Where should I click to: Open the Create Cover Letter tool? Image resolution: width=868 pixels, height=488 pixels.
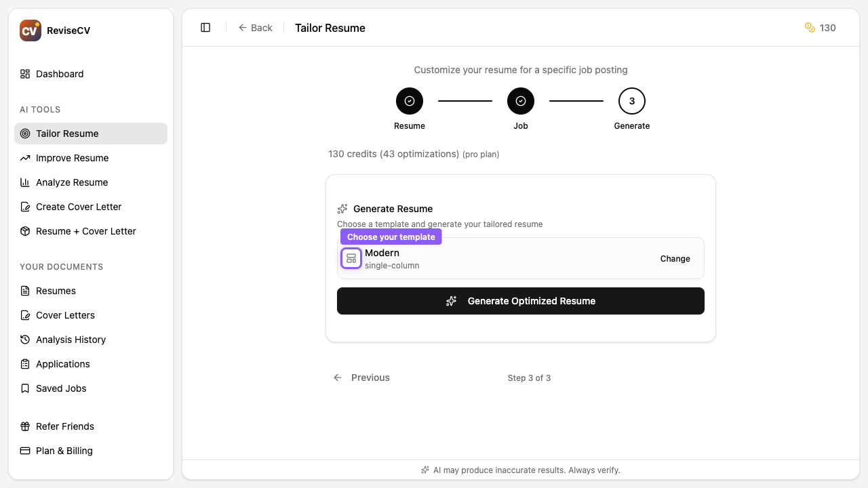click(x=79, y=207)
